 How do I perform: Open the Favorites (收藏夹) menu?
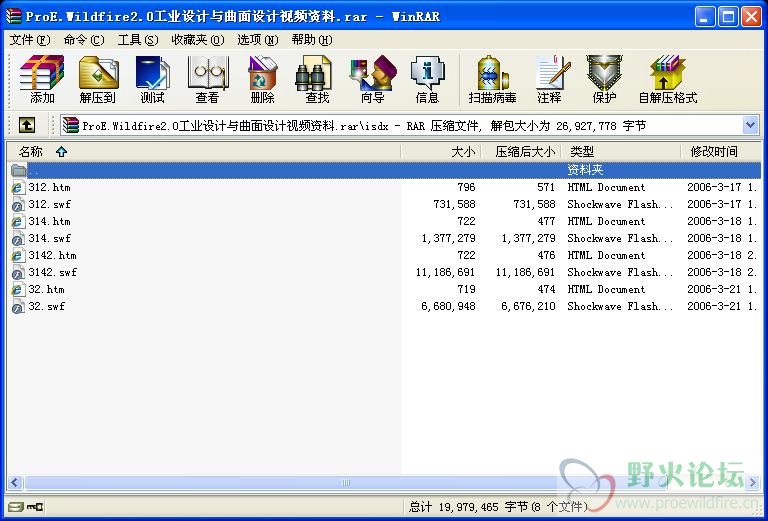tap(198, 40)
